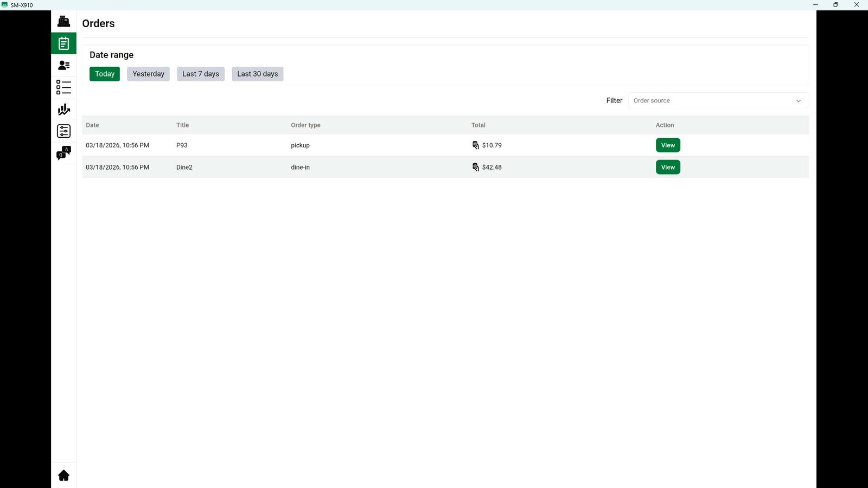
Task: Click the dine-in order type cell
Action: click(300, 167)
